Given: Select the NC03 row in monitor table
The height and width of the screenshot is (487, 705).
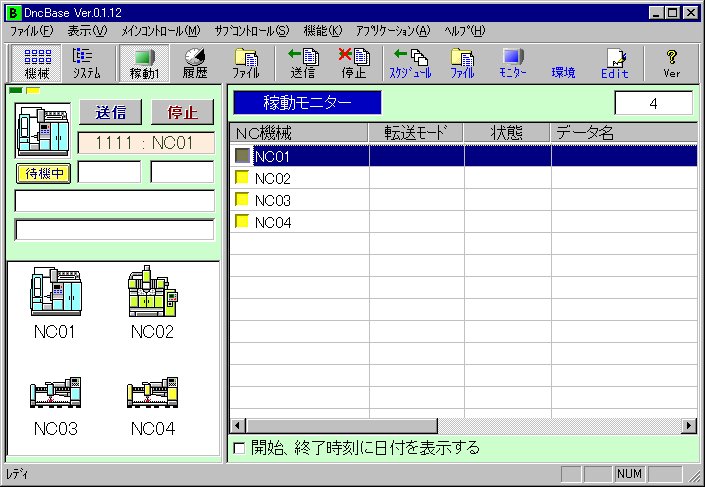Looking at the screenshot, I should click(464, 200).
